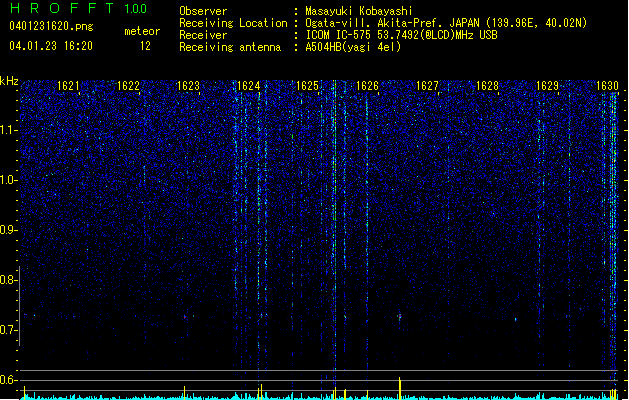Select the filename 0401231620.png
Viewport: 629px width, 400px height.
pyautogui.click(x=51, y=26)
